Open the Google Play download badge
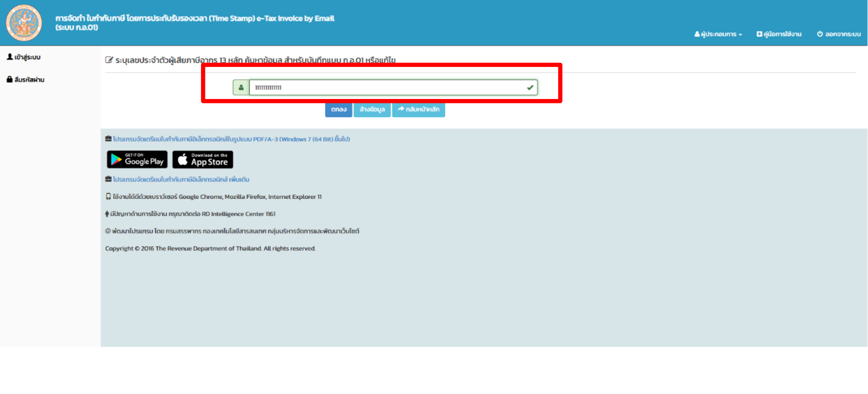The width and height of the screenshot is (868, 394). click(137, 160)
